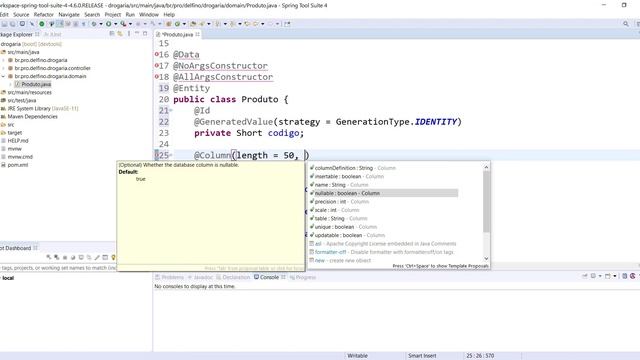Click Display Selected Console icon in Console view
640x360 pixels.
[593, 276]
